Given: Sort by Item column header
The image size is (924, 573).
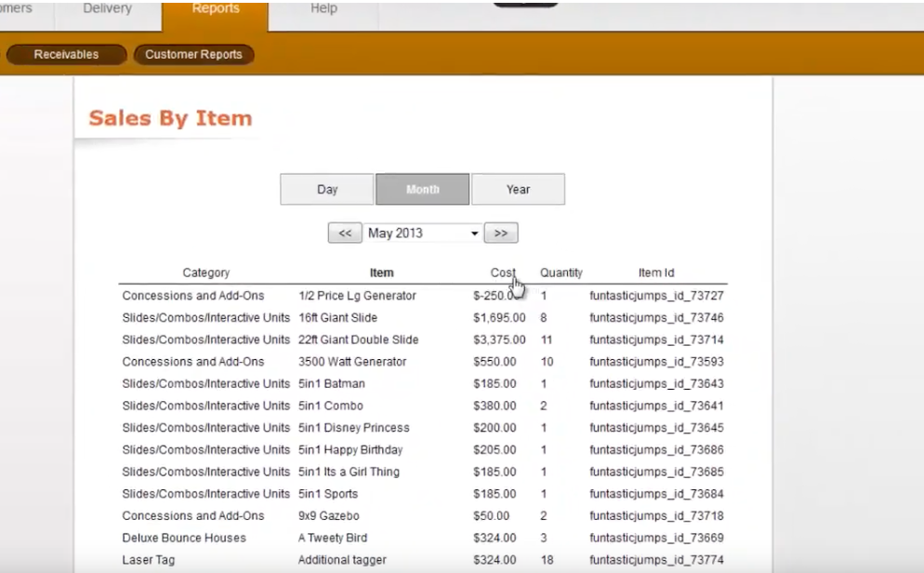Looking at the screenshot, I should tap(381, 273).
